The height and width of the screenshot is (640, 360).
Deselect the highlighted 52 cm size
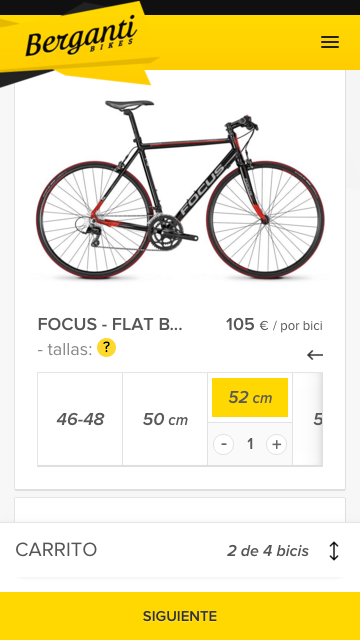250,397
